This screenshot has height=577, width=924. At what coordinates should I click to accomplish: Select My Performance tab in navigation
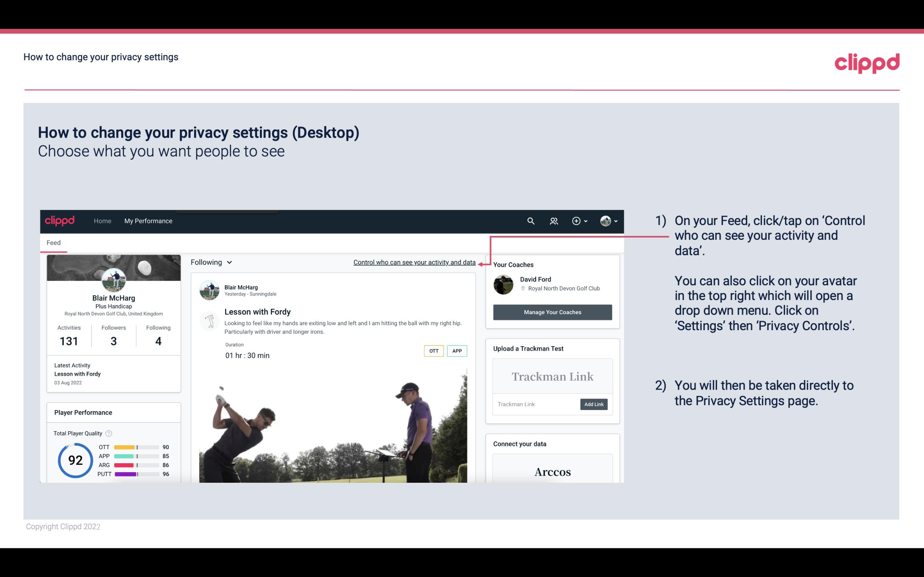pos(148,221)
